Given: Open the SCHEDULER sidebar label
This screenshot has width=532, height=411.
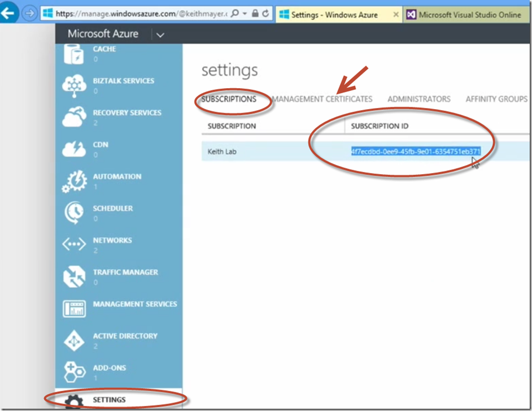Looking at the screenshot, I should click(x=113, y=209).
